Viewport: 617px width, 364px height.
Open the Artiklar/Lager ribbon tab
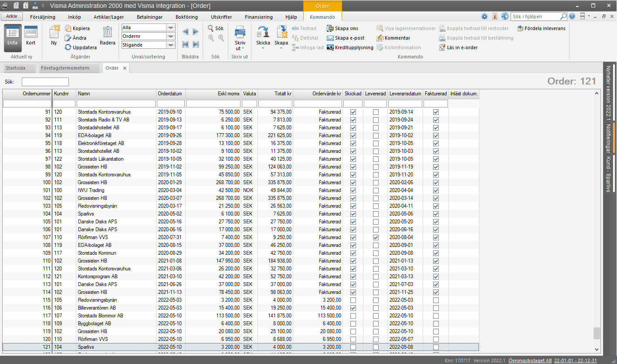tap(108, 17)
